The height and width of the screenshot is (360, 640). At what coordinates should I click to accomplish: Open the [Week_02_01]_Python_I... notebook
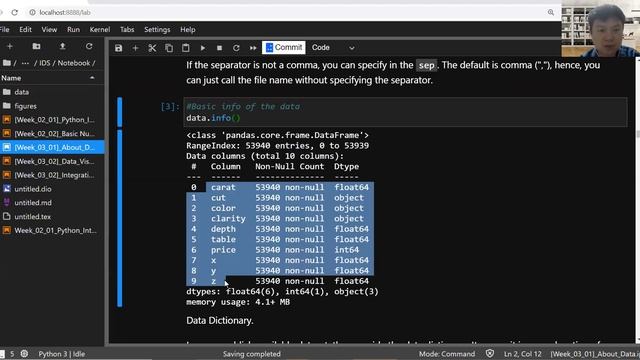[52, 120]
